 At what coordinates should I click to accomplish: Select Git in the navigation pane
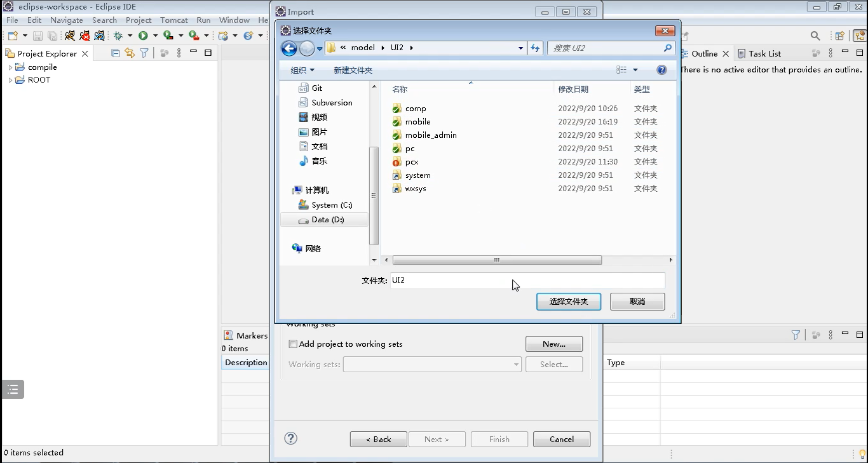316,88
